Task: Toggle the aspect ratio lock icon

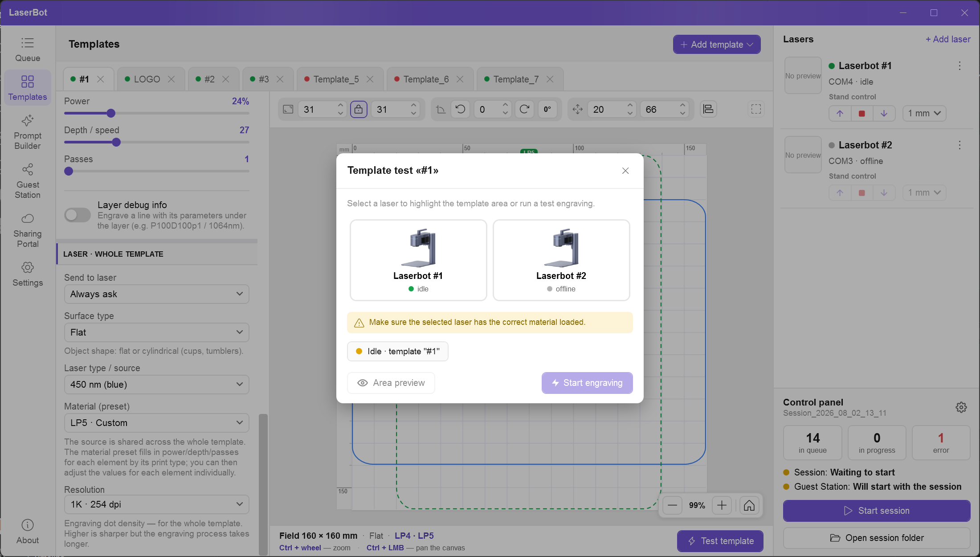Action: coord(359,109)
